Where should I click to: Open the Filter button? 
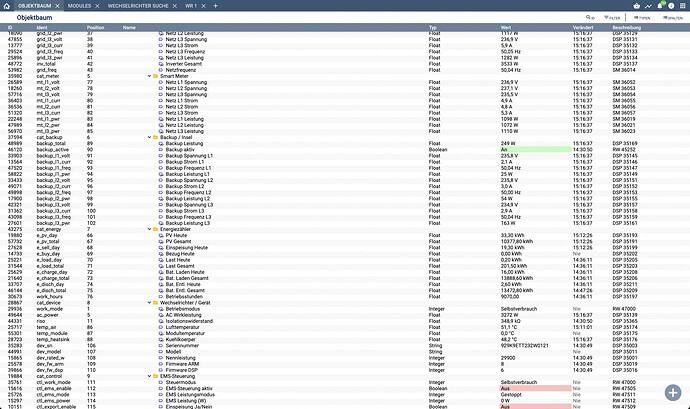point(612,18)
